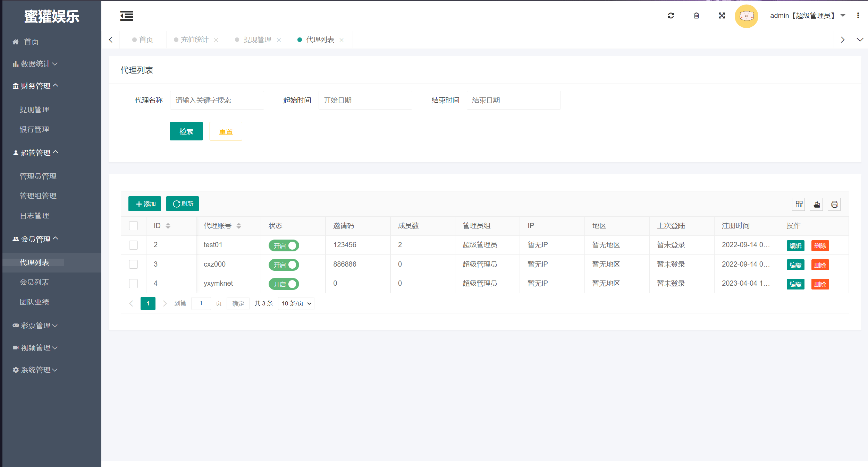Open the three-dot more menu in header

click(x=858, y=16)
